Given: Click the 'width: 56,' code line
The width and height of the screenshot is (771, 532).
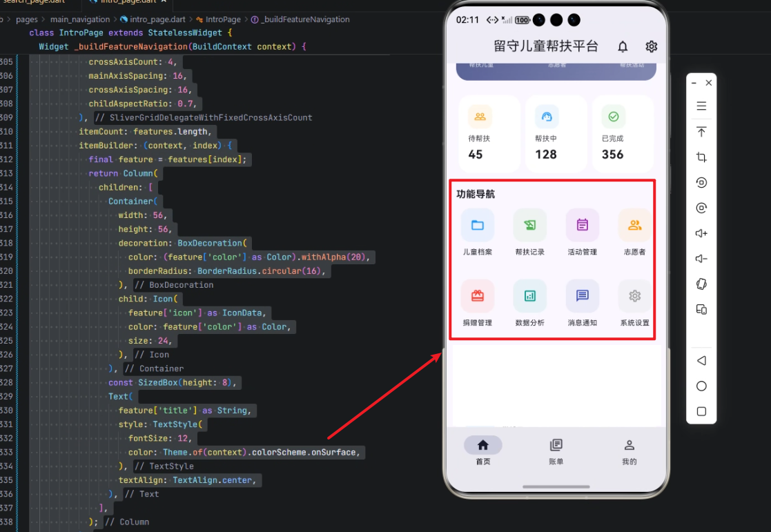Looking at the screenshot, I should tap(143, 215).
